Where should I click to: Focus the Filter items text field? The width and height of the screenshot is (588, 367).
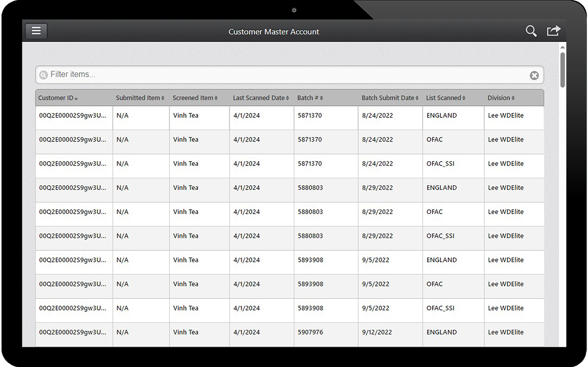tap(285, 75)
